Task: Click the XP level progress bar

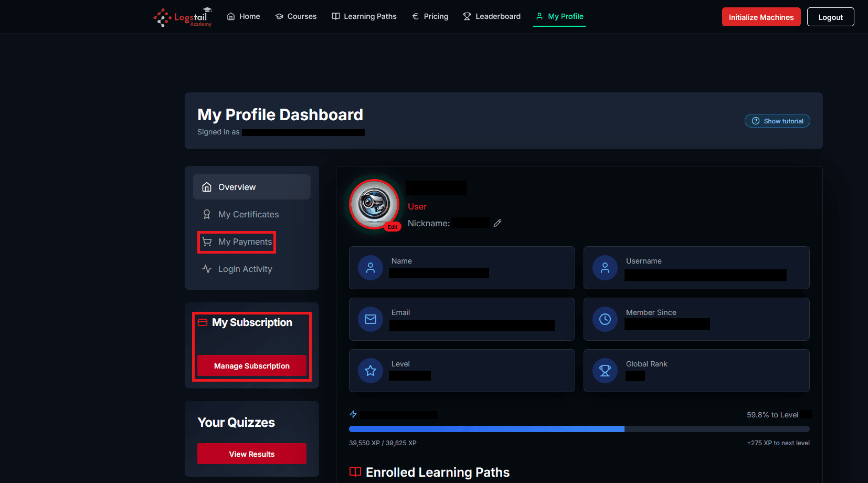Action: (579, 429)
